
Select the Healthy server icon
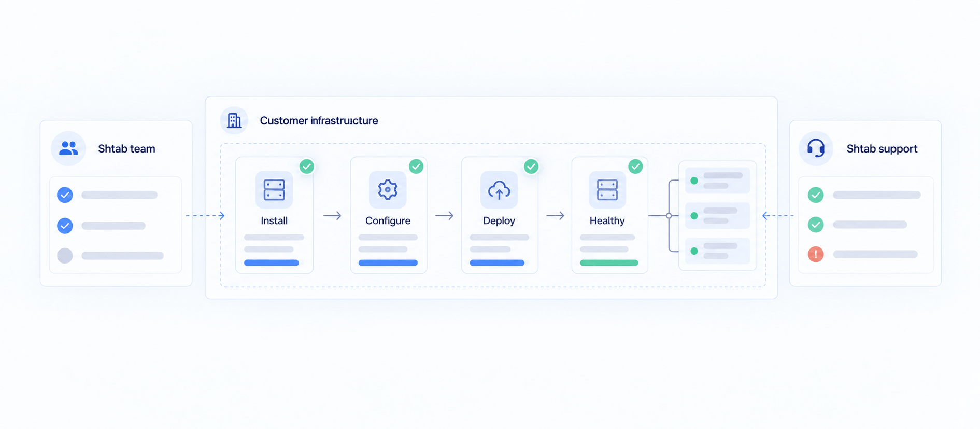pyautogui.click(x=607, y=190)
